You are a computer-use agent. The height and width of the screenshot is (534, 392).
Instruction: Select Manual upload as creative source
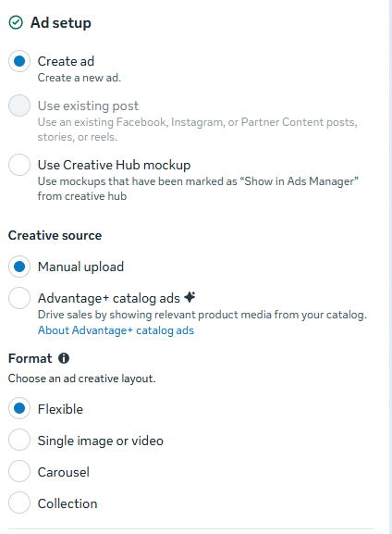[x=19, y=267]
